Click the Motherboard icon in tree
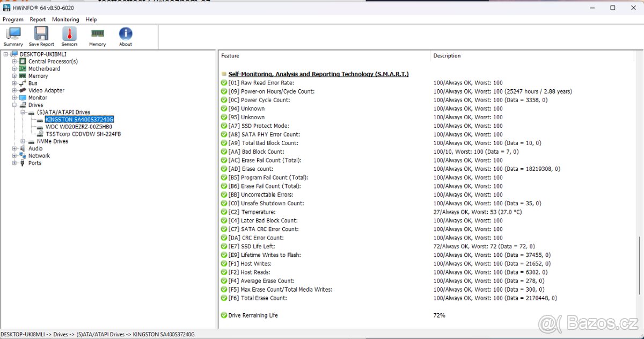 coord(23,69)
